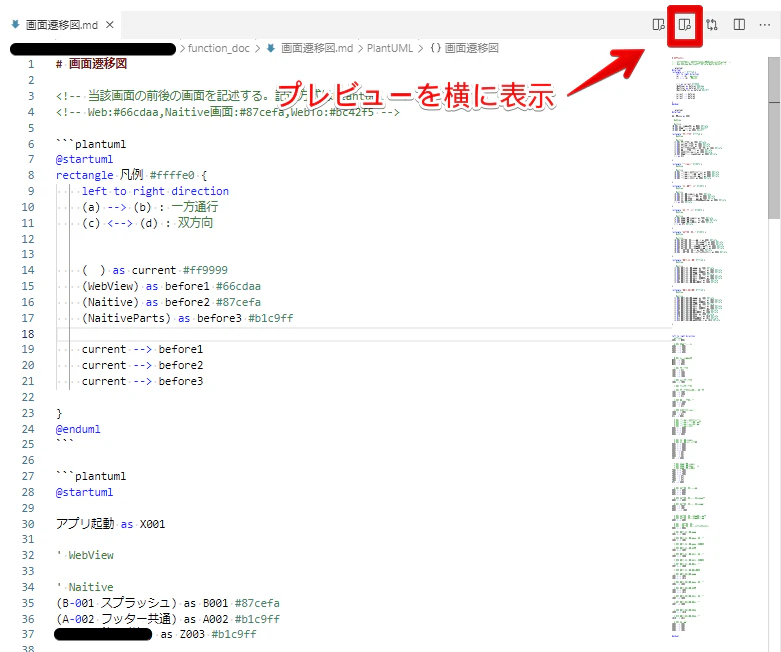Close the 画面遷移図.md tab
The width and height of the screenshot is (781, 652).
[x=110, y=24]
